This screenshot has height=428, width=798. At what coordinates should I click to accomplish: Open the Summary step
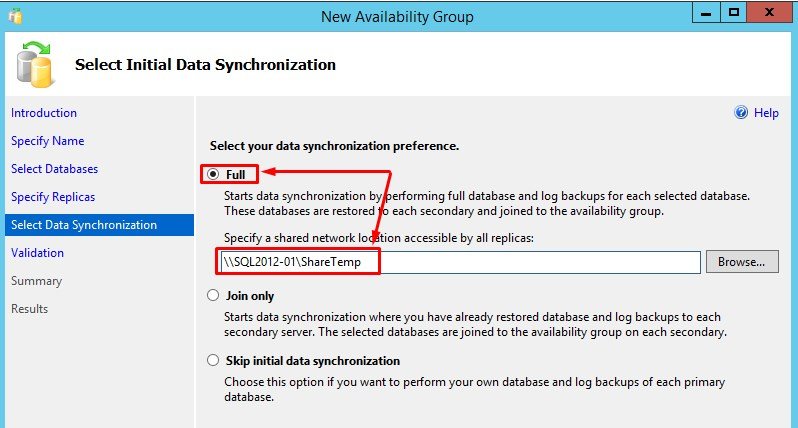(36, 281)
